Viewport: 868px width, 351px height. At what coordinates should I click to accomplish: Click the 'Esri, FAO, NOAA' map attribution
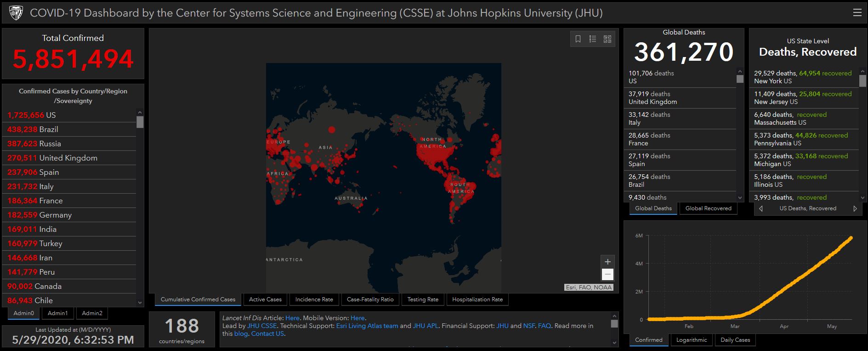tap(589, 288)
